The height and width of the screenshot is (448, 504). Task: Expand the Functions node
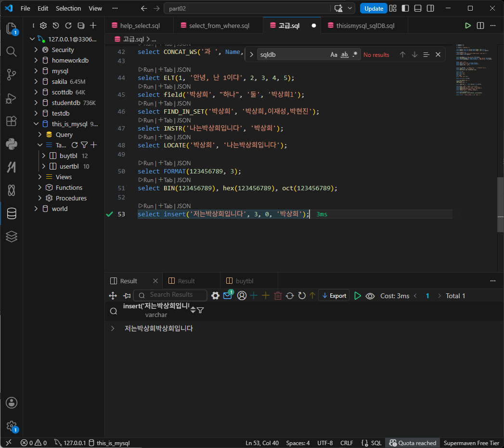tap(40, 187)
